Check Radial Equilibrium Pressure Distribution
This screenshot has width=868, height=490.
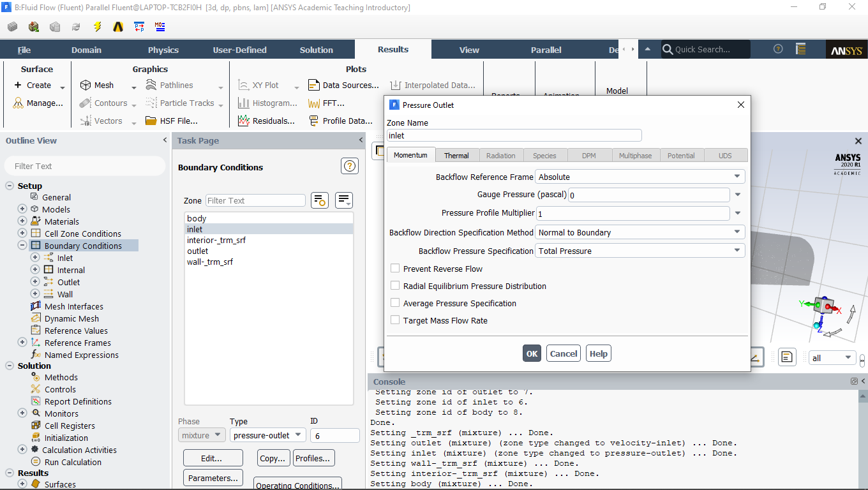click(x=395, y=286)
